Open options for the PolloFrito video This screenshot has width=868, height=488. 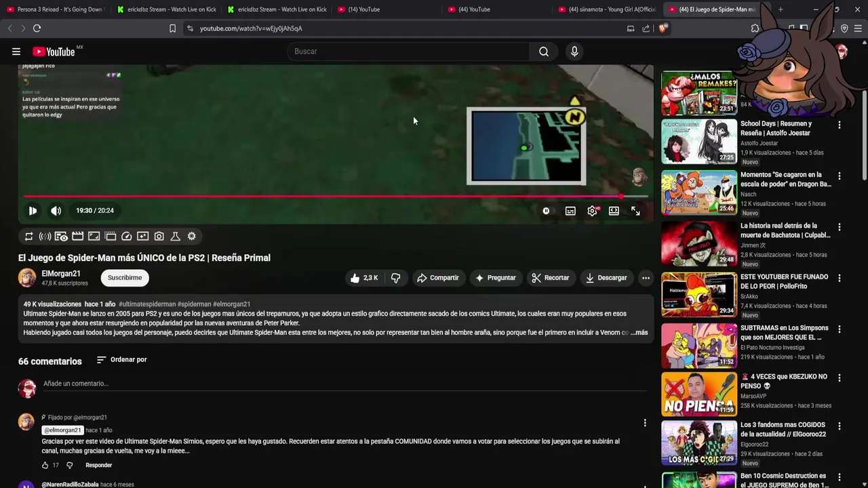coord(840,279)
